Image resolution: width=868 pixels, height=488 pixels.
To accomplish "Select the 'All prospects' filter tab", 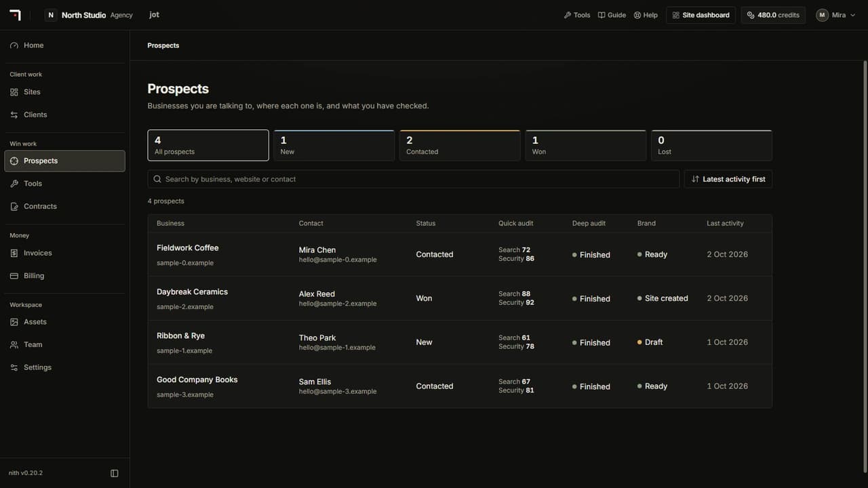I will click(x=208, y=145).
